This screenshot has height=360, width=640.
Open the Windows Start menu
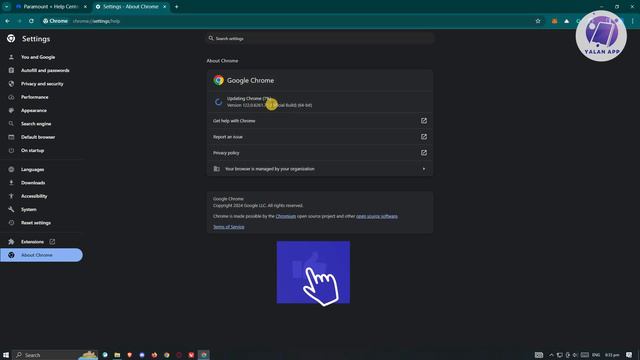pos(6,355)
